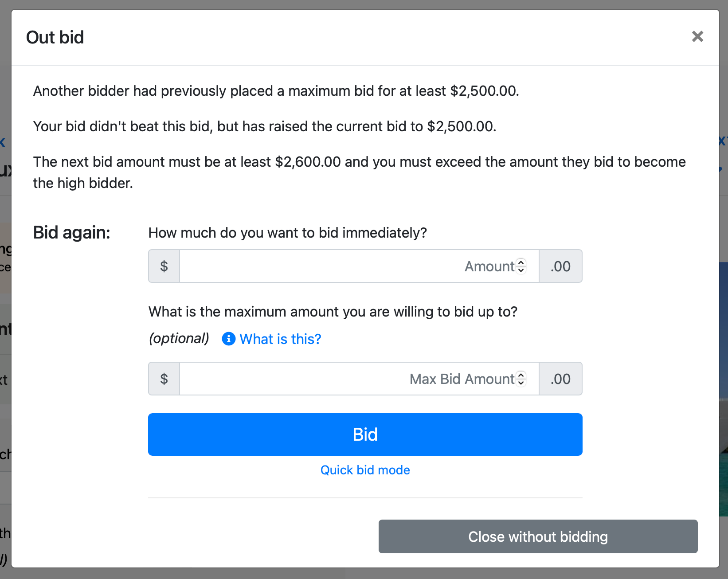Increment Max Bid Amount with up arrow

521,375
